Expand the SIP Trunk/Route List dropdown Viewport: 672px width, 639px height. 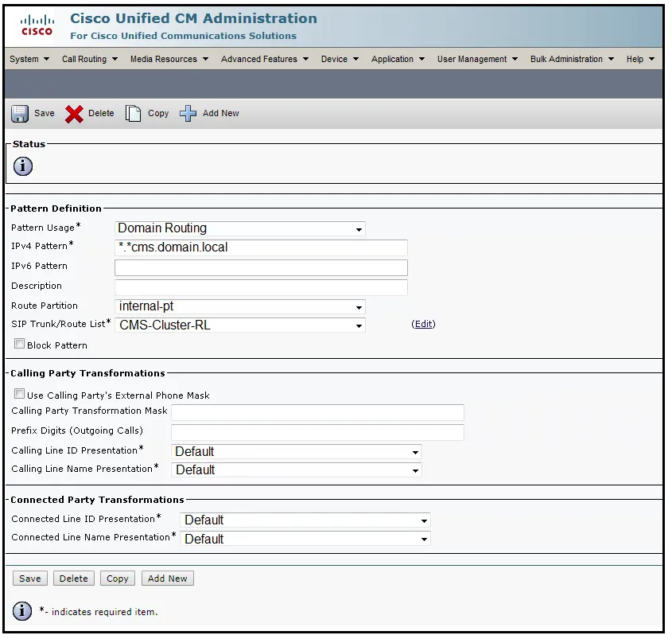240,325
